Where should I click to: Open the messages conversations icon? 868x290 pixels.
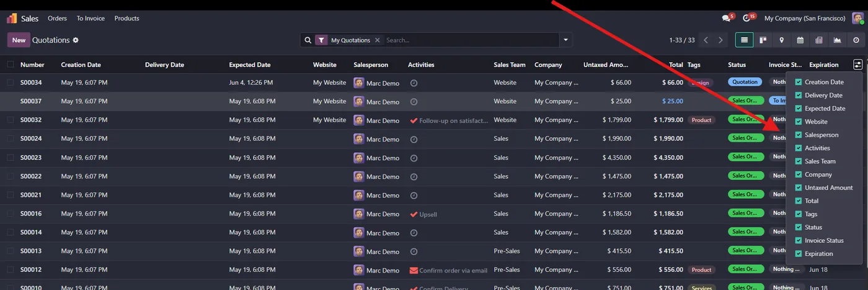coord(727,18)
